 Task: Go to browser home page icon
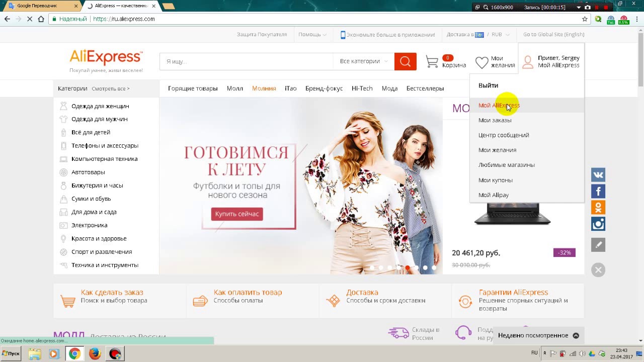point(41,19)
